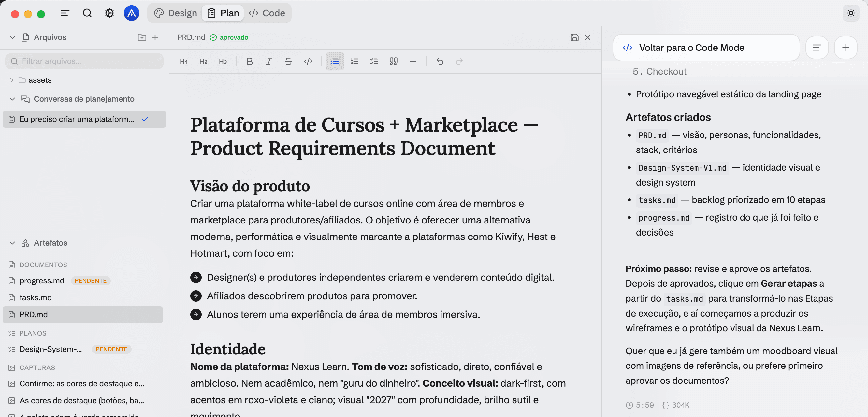Collapse the Artefatos section

(x=12, y=243)
